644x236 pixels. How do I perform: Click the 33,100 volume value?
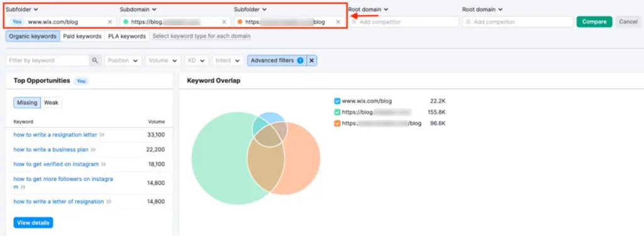156,135
